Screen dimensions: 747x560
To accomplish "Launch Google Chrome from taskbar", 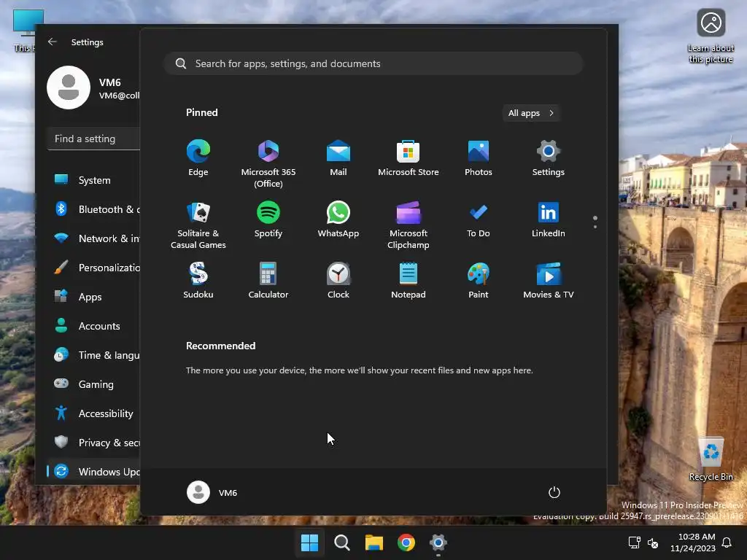I will coord(406,542).
